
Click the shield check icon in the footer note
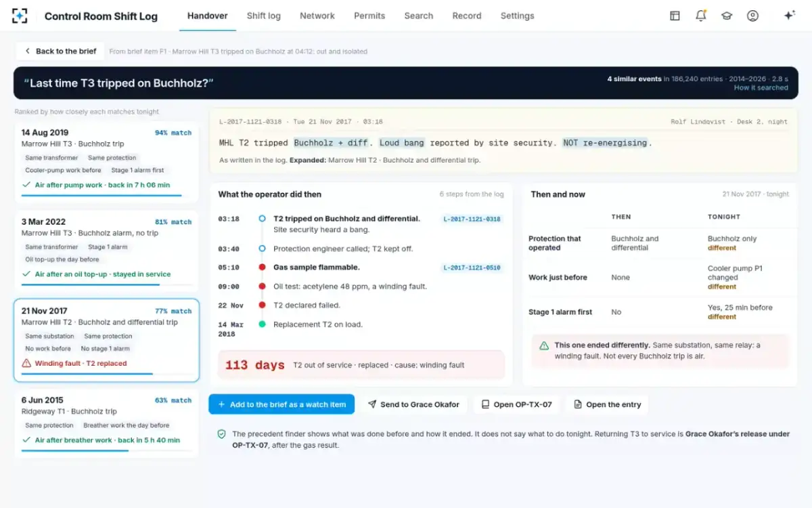[x=221, y=433]
